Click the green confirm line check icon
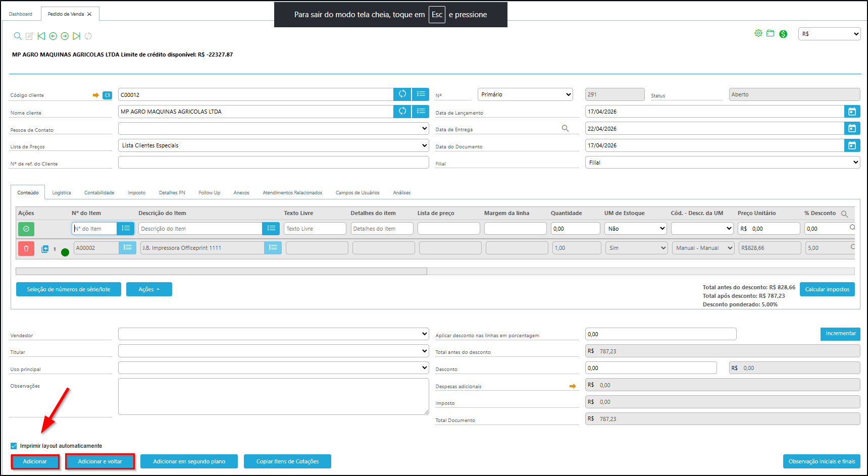868x476 pixels. coord(26,229)
